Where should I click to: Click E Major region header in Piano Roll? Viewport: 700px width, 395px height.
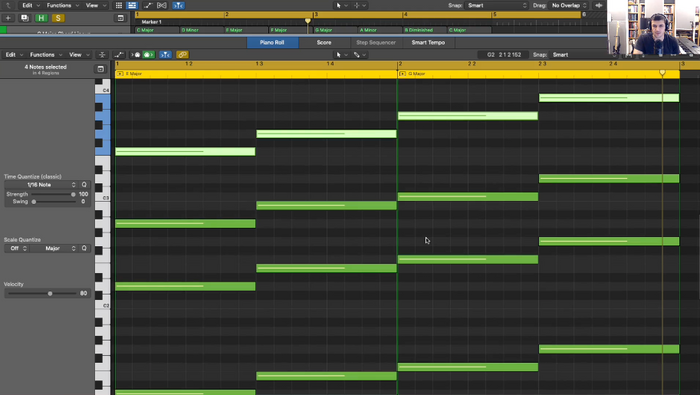tap(256, 74)
